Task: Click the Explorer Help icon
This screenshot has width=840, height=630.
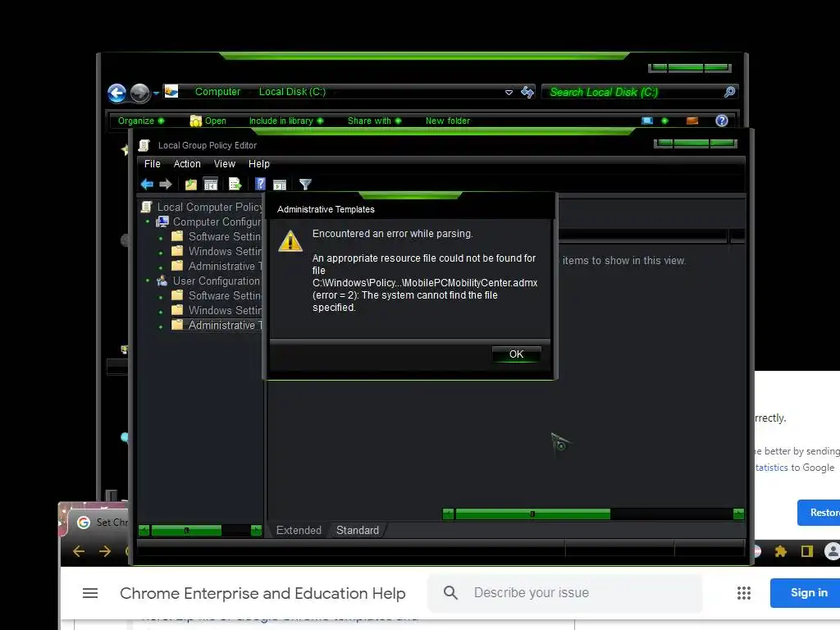Action: coord(722,121)
